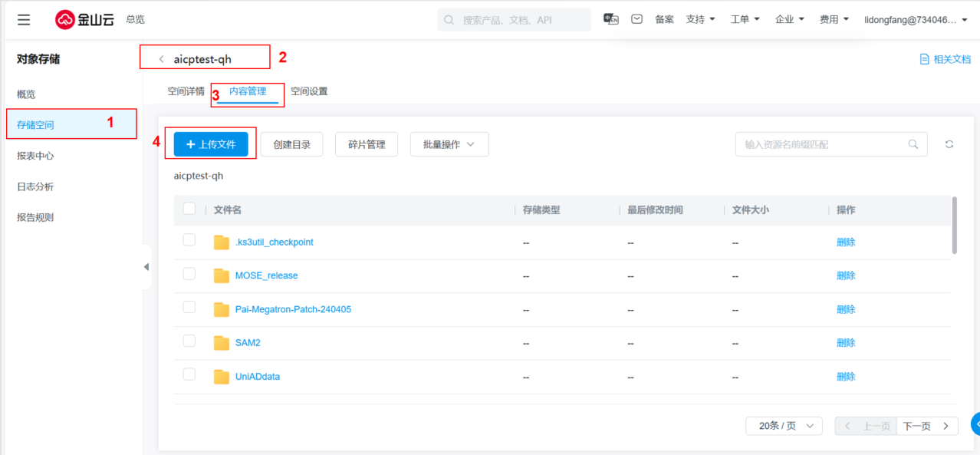Open the hamburger navigation menu
The width and height of the screenshot is (980, 455).
pos(24,20)
